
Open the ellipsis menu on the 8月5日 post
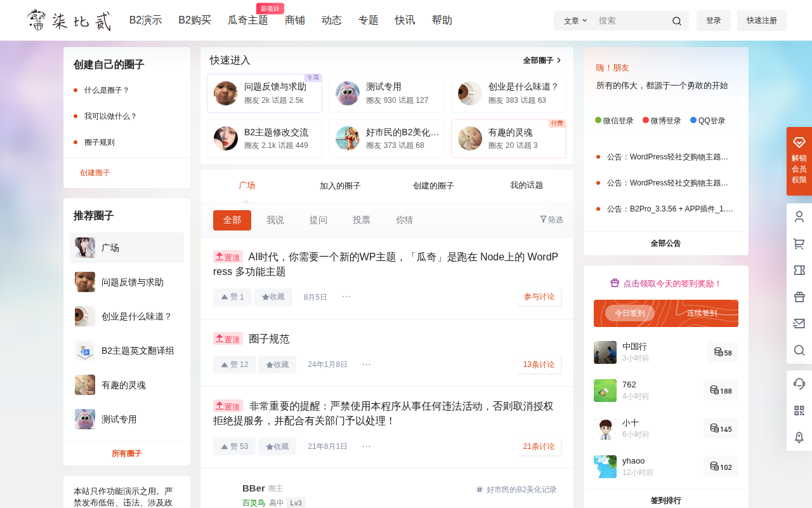(346, 297)
